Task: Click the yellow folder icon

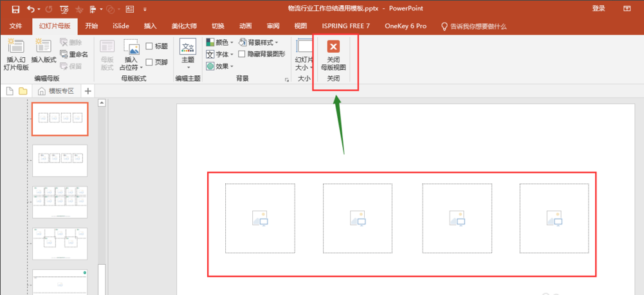Action: pyautogui.click(x=23, y=91)
